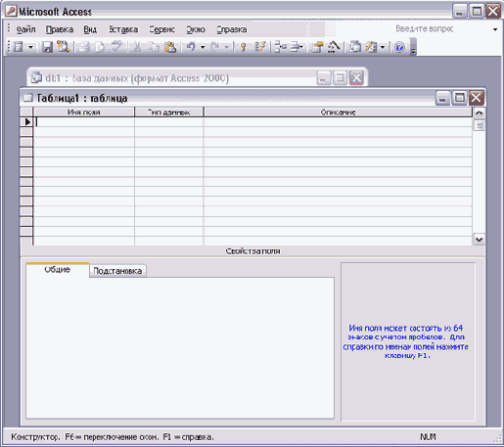Open the Правка menu
Viewport: 504px width, 447px height.
(60, 29)
